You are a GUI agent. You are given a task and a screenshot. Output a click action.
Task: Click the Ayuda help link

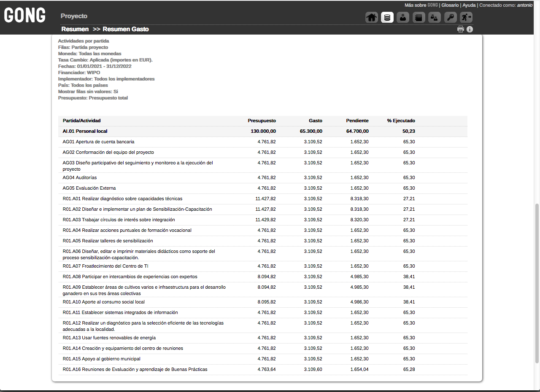(x=469, y=5)
